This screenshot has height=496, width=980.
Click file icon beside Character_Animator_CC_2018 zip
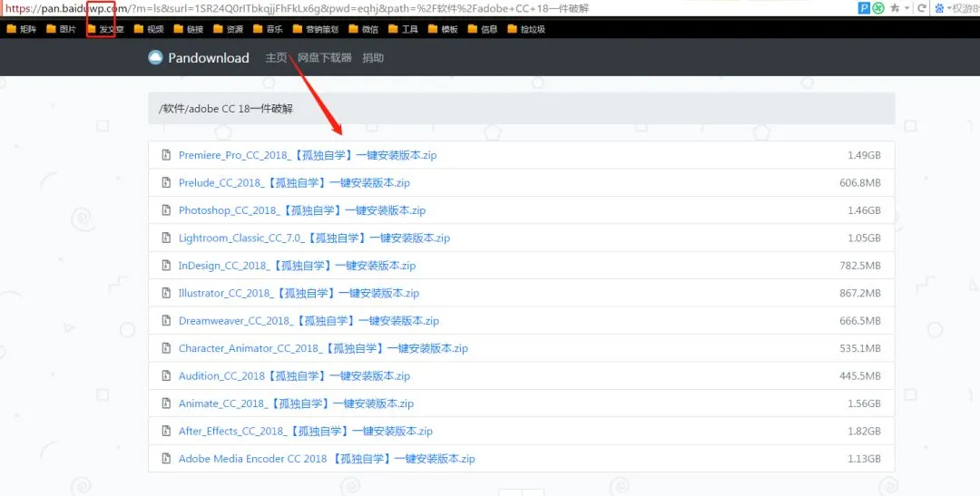166,348
